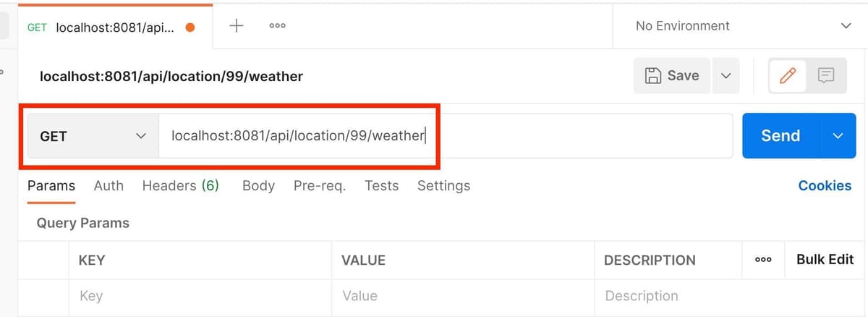Expand the Save options dropdown arrow

tap(726, 75)
